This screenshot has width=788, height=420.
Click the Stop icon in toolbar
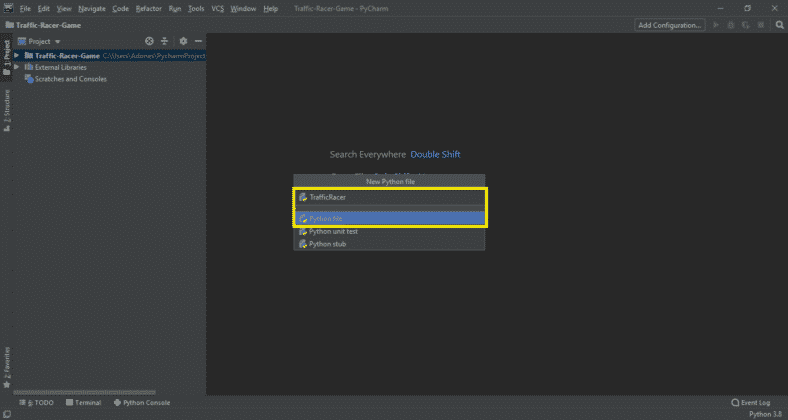(x=760, y=24)
